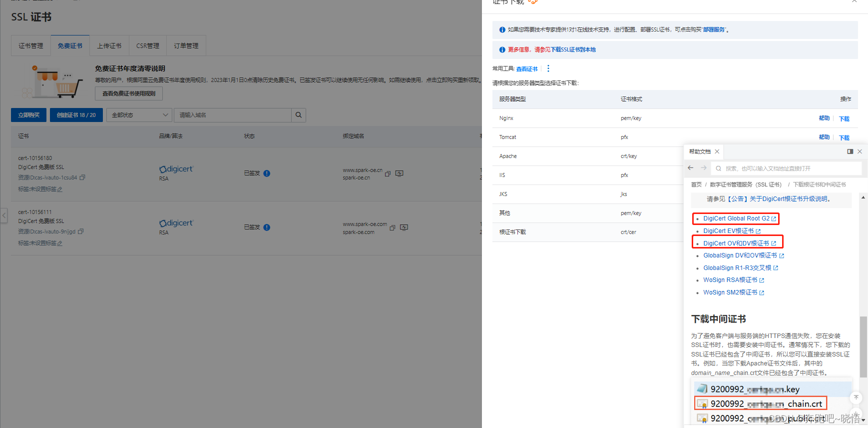Select the 免费证书 tab
Viewport: 868px width, 428px height.
point(70,45)
